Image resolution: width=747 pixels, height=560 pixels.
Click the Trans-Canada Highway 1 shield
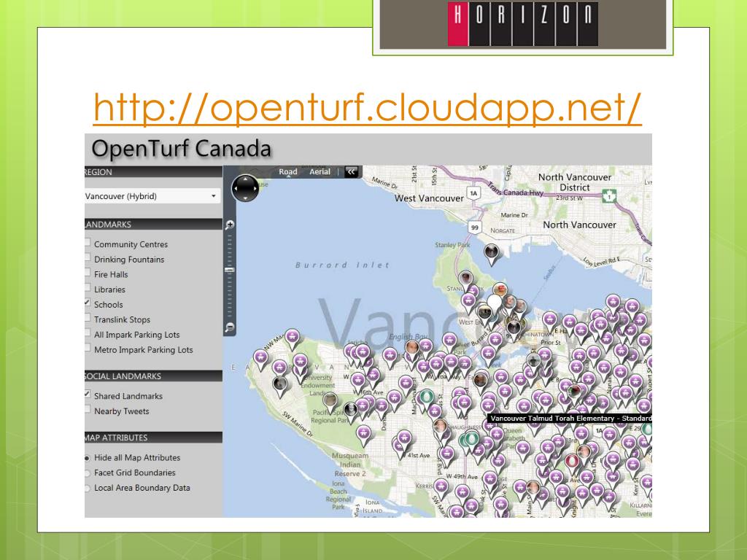pyautogui.click(x=609, y=195)
